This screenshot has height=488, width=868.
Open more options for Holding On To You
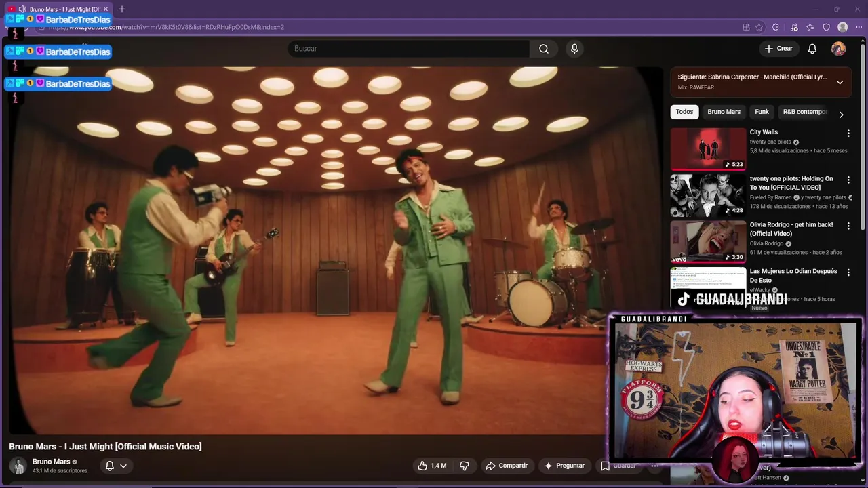coord(848,180)
